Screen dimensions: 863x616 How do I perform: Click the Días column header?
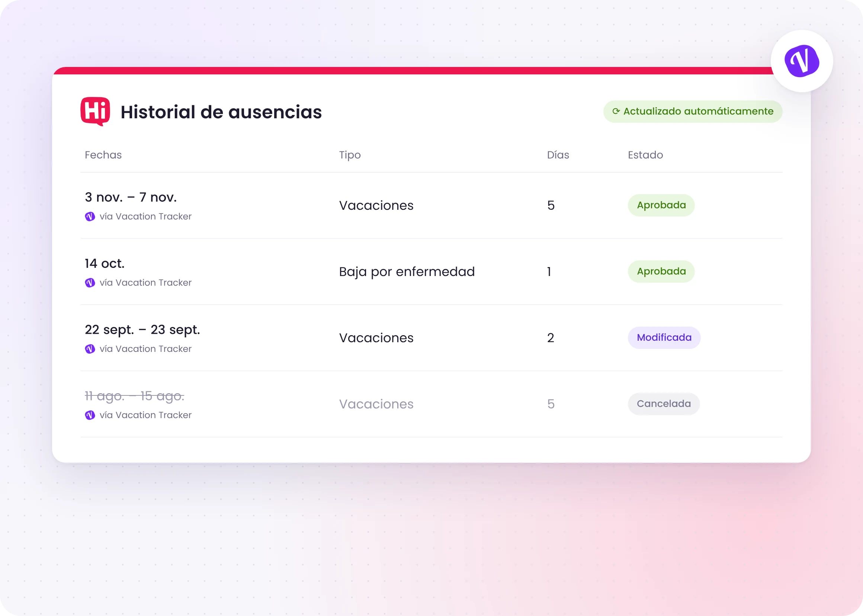click(x=558, y=155)
